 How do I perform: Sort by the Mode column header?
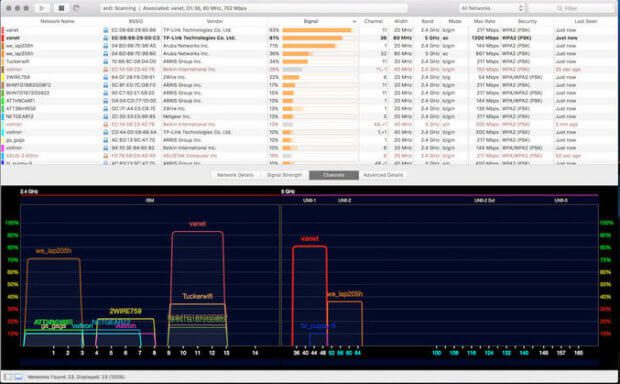455,21
